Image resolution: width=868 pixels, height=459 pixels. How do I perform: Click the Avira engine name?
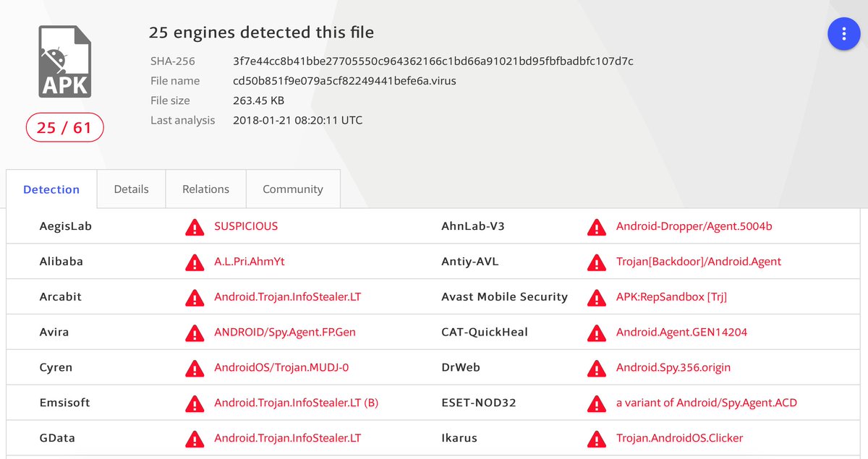click(x=56, y=333)
